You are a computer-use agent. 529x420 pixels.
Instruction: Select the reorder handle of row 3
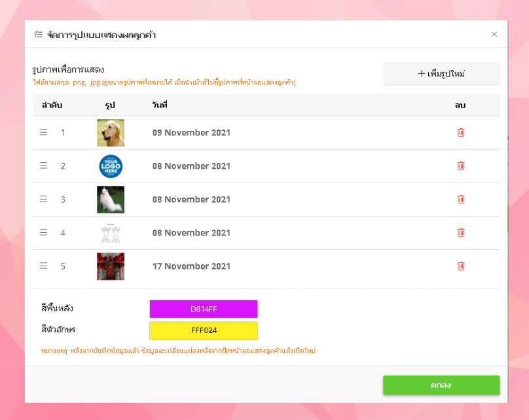coord(43,199)
